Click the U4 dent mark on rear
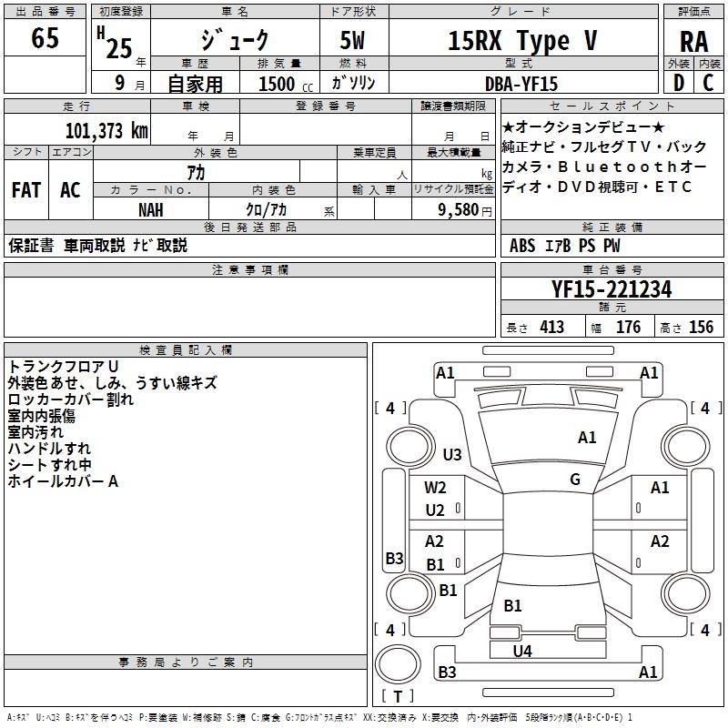The width and height of the screenshot is (728, 728). coord(522,651)
